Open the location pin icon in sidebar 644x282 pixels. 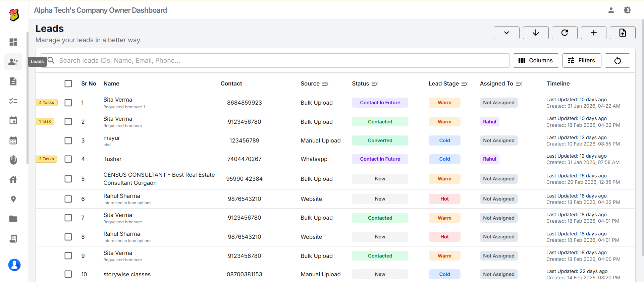[x=13, y=199]
